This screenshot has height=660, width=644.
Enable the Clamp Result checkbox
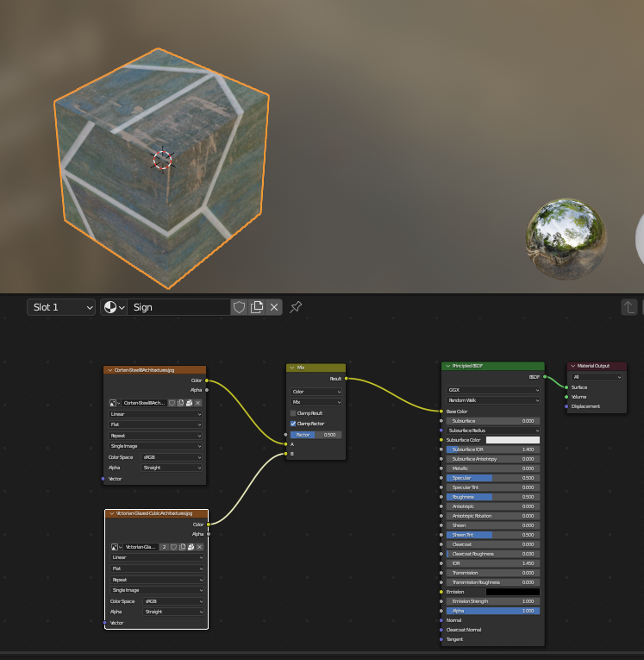click(293, 413)
